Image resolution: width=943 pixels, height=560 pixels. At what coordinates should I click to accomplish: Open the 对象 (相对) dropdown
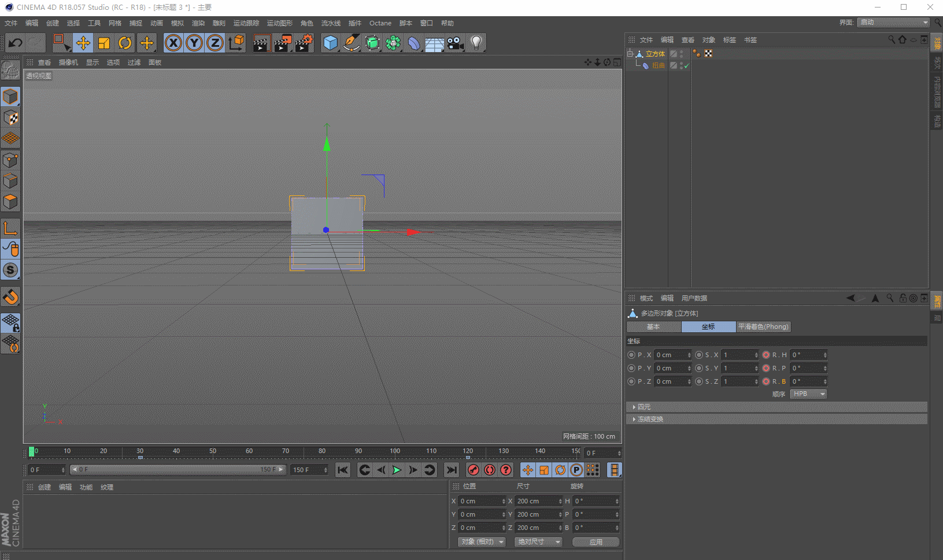[482, 542]
